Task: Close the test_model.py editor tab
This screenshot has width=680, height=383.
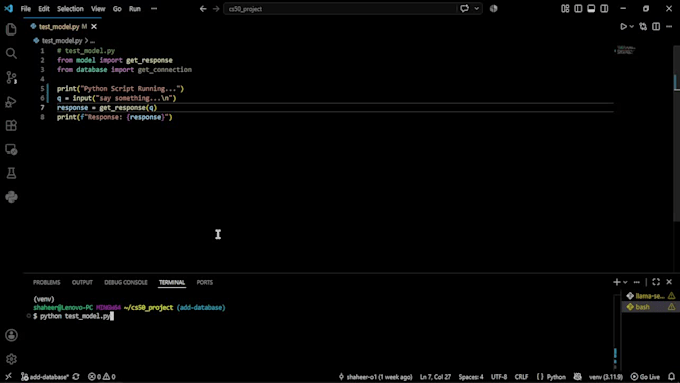Action: 94,27
